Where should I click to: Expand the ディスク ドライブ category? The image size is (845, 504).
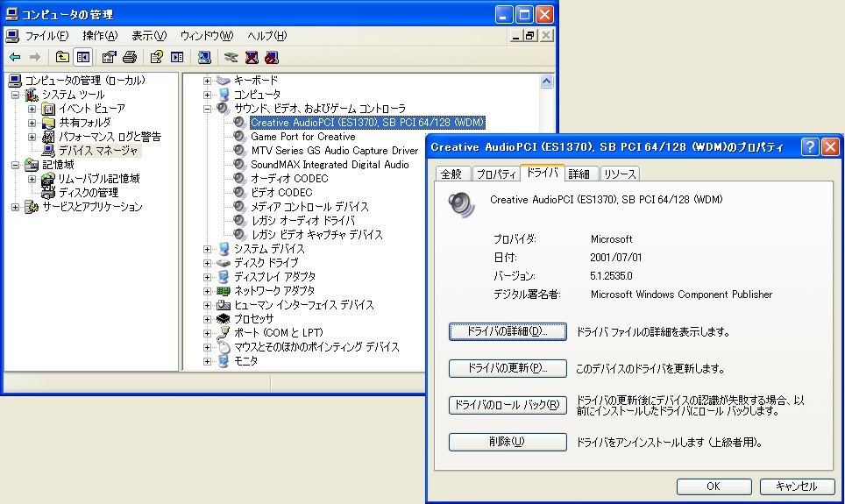pyautogui.click(x=207, y=263)
